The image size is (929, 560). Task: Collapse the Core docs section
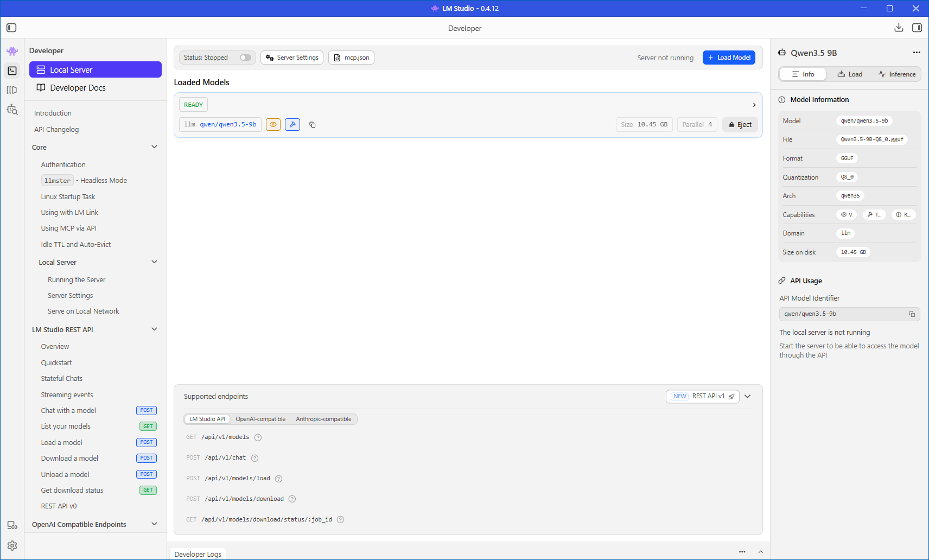[154, 147]
